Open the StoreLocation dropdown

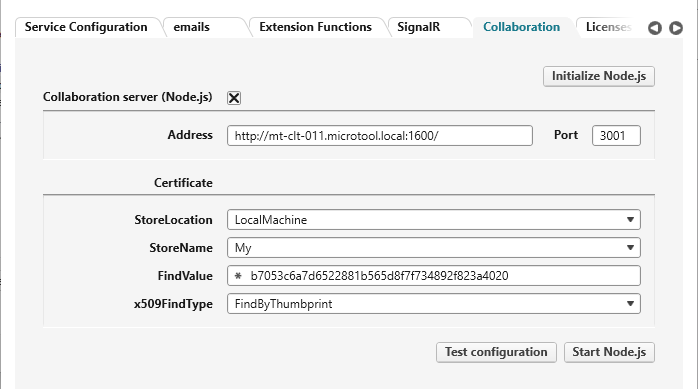pos(434,220)
